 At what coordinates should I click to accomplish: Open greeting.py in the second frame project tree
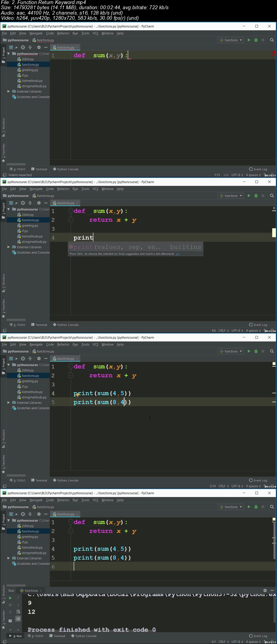pos(28,225)
